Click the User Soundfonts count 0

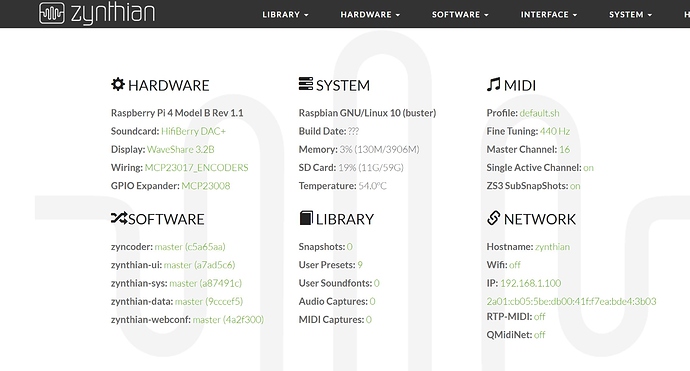377,283
